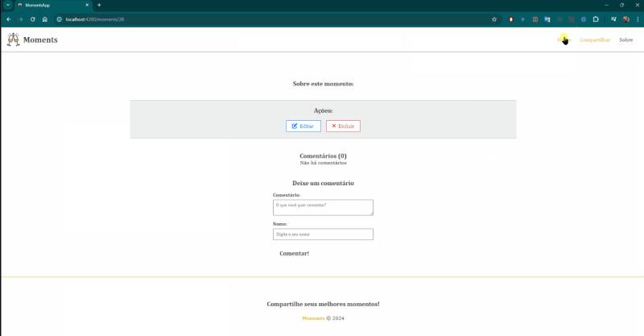Viewport: 644px width, 336px height.
Task: Click the "Comentários (0)" heading
Action: pos(323,156)
